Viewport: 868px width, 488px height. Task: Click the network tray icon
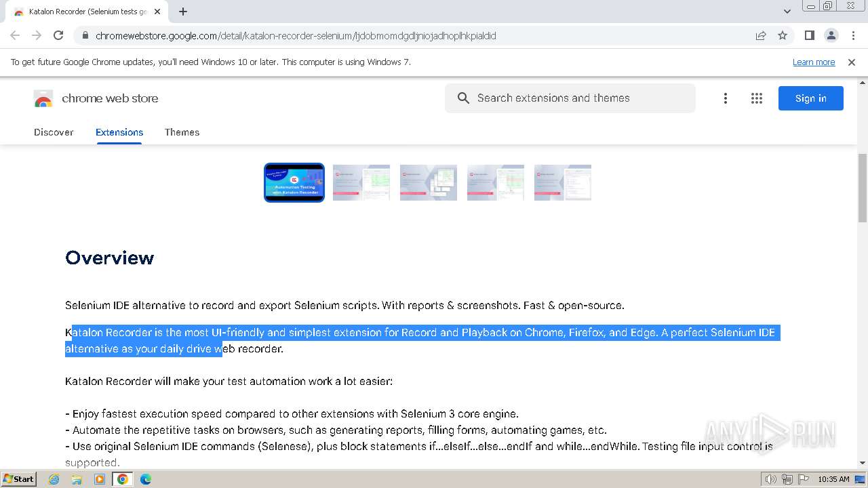[787, 479]
